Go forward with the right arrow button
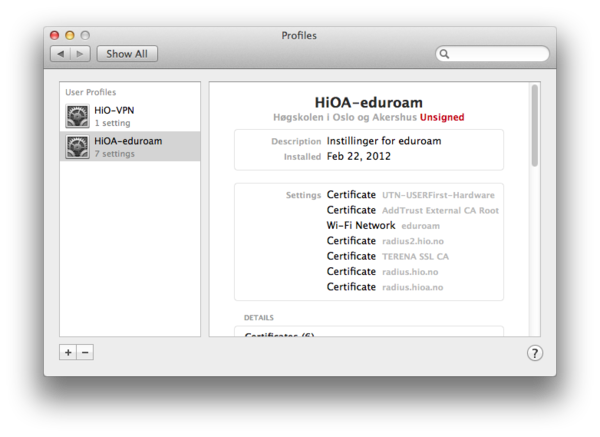Viewport: 600px width, 437px height. [x=80, y=54]
